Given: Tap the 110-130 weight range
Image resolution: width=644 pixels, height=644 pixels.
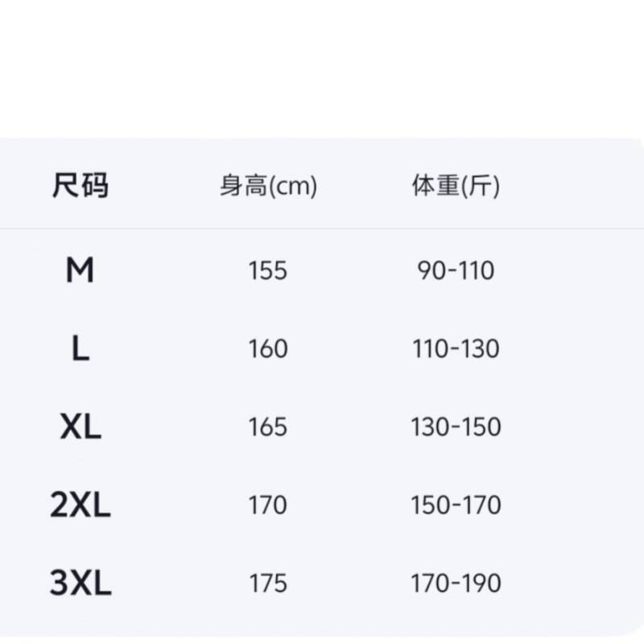Looking at the screenshot, I should pos(456,349).
